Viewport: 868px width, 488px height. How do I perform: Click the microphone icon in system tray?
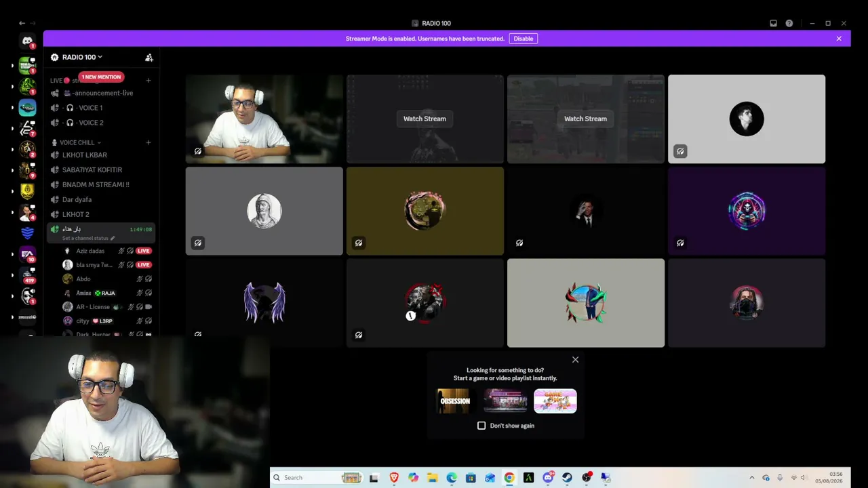pyautogui.click(x=780, y=478)
